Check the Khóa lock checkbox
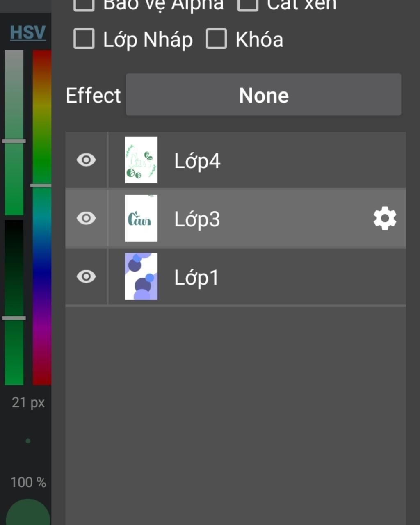The height and width of the screenshot is (525, 420). 216,39
